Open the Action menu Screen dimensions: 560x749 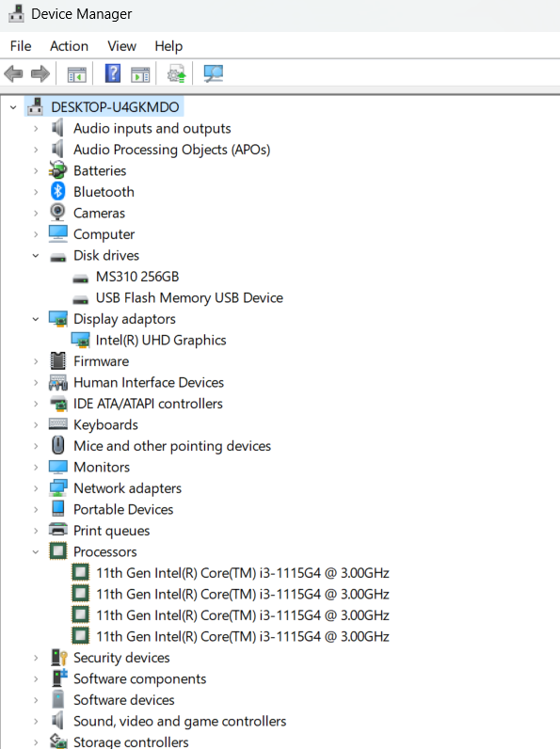tap(70, 46)
